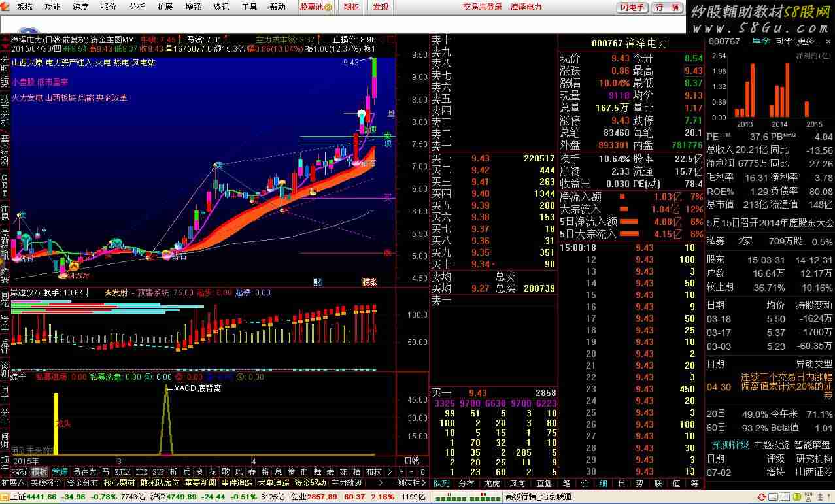The image size is (835, 504).
Task: Switch to the 模板 tab
Action: click(x=40, y=471)
